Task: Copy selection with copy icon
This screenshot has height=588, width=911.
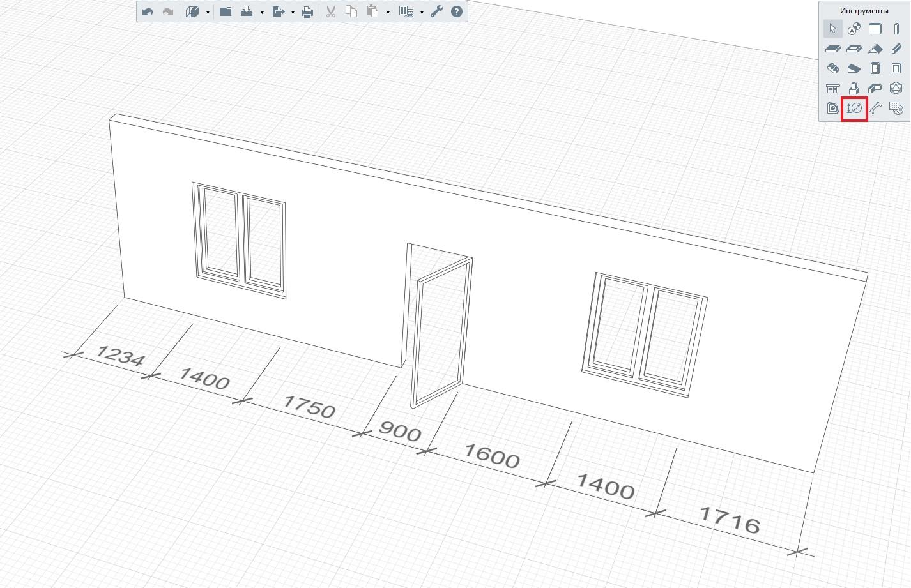Action: tap(351, 11)
